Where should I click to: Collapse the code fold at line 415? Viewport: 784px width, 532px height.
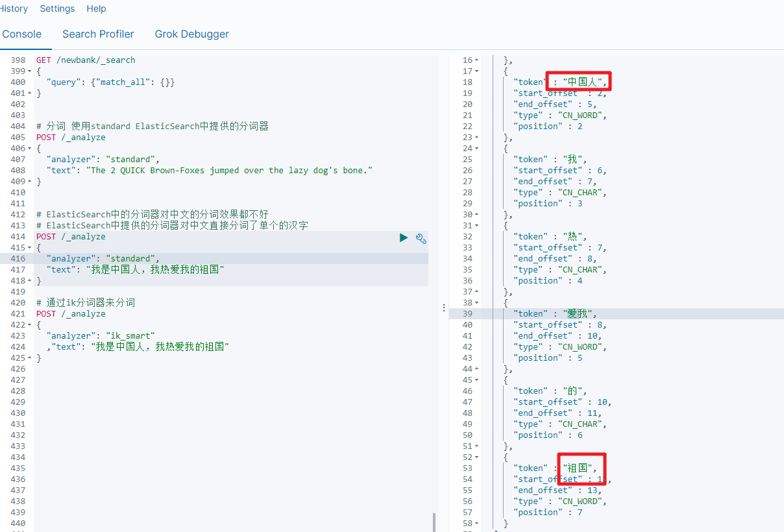click(x=30, y=248)
